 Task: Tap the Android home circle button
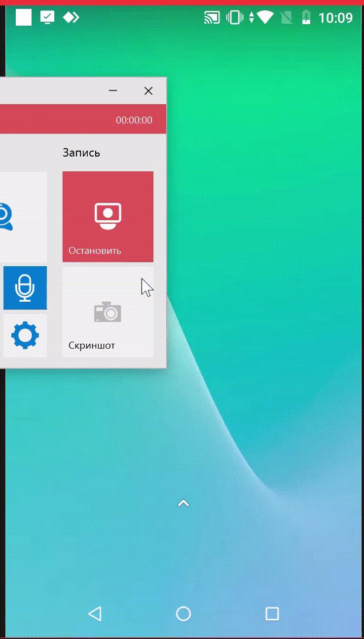tap(183, 613)
